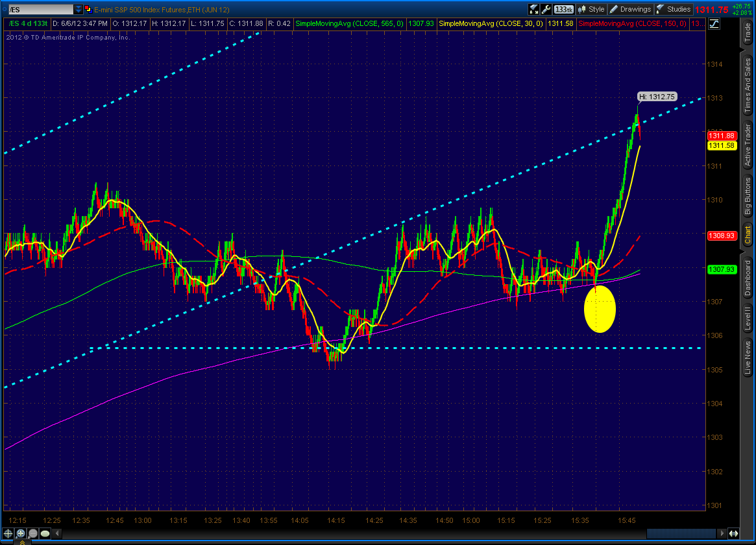Viewport: 756px width, 545px height.
Task: Open the Live News sidebar tab
Action: (748, 357)
